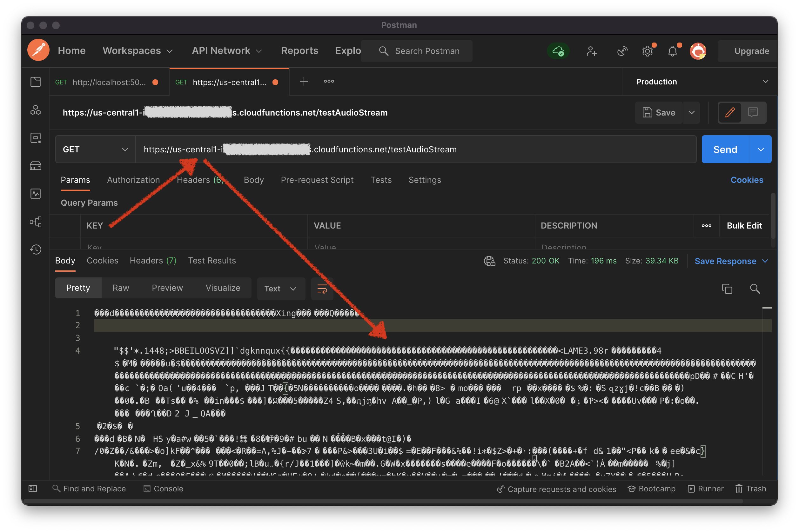Click the capture requests satellite icon

622,51
